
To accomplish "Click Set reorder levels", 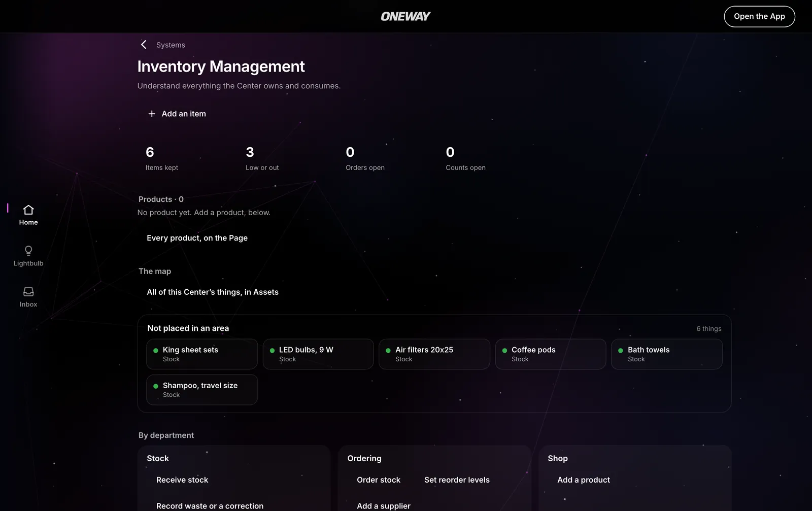I will [x=457, y=480].
